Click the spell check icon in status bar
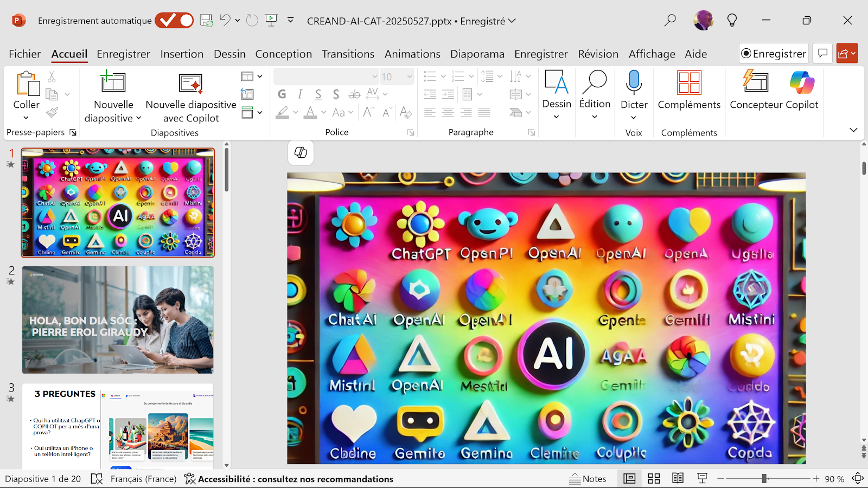 pos(97,479)
